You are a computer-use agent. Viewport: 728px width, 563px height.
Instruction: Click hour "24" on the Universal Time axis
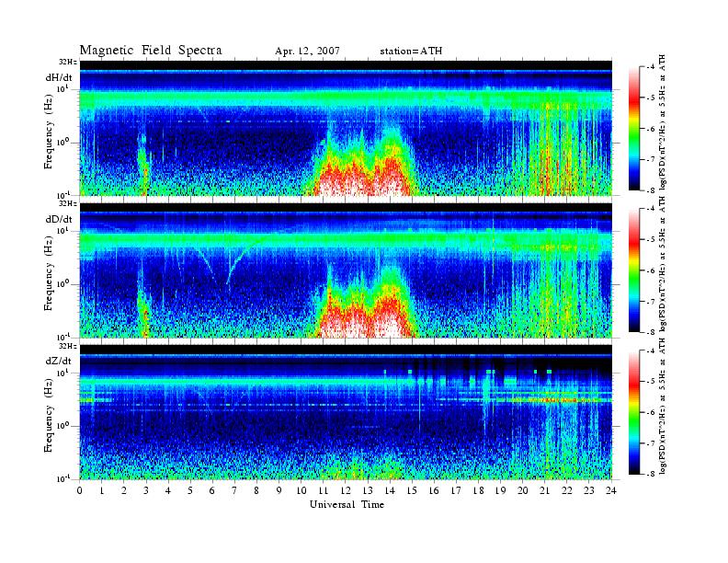[x=611, y=490]
